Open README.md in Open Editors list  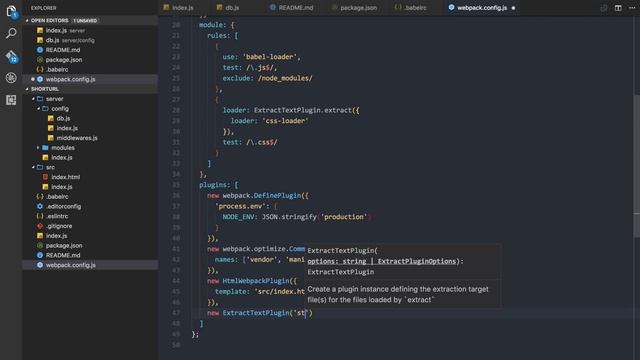(x=90, y=50)
